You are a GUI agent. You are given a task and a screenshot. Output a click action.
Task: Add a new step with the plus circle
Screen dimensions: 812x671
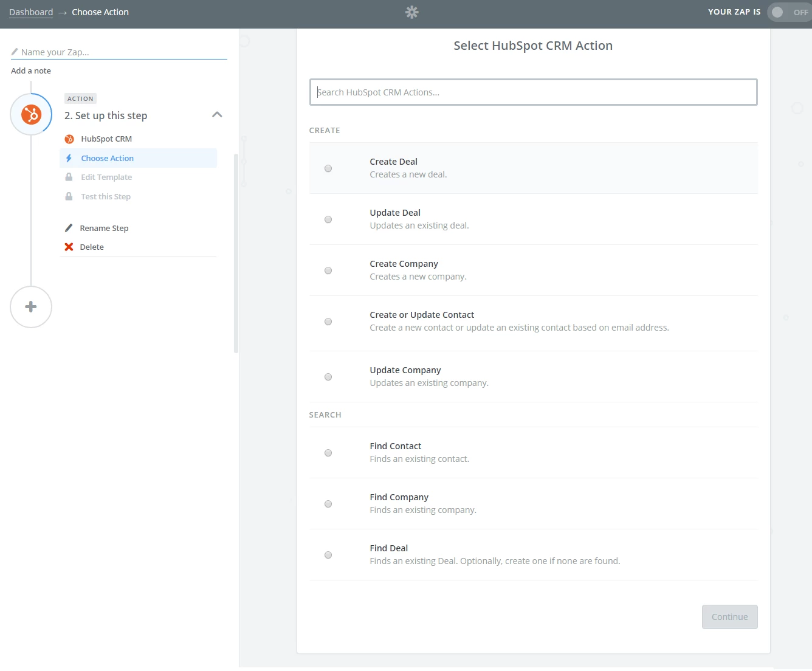[x=31, y=307]
